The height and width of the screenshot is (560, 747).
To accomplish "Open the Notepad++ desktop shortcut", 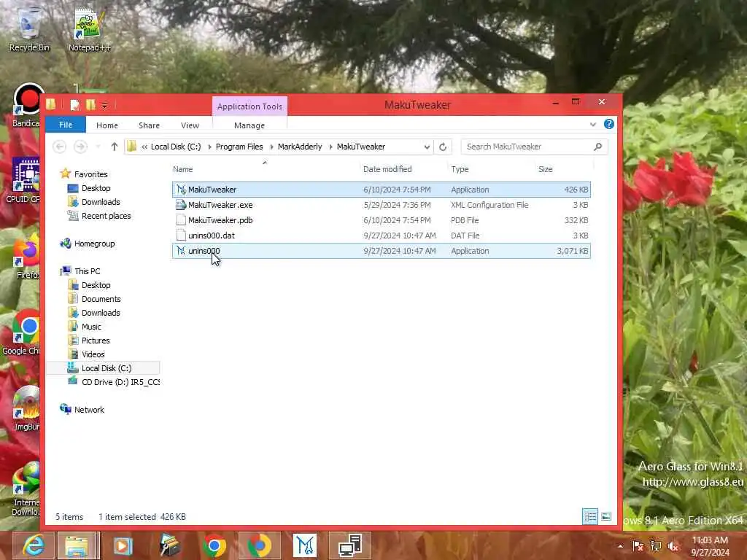I will (x=89, y=29).
